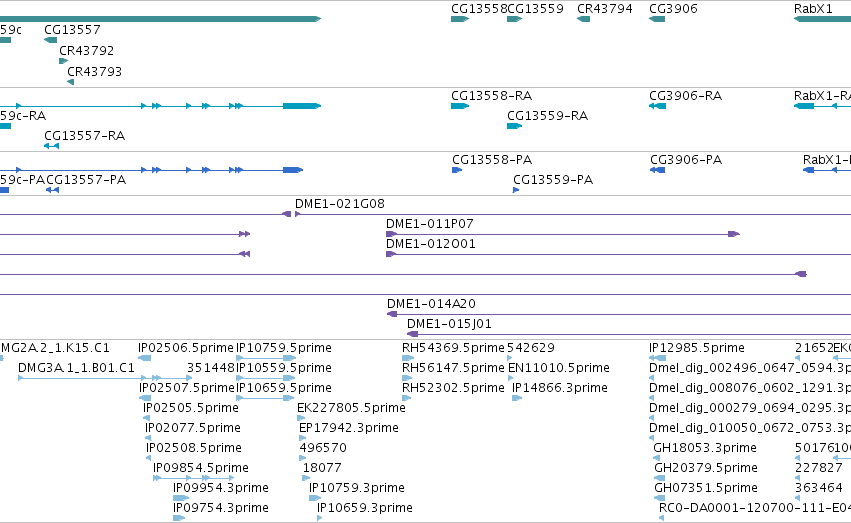This screenshot has width=851, height=523.
Task: Click the GH20379.5prime EST label
Action: point(706,468)
